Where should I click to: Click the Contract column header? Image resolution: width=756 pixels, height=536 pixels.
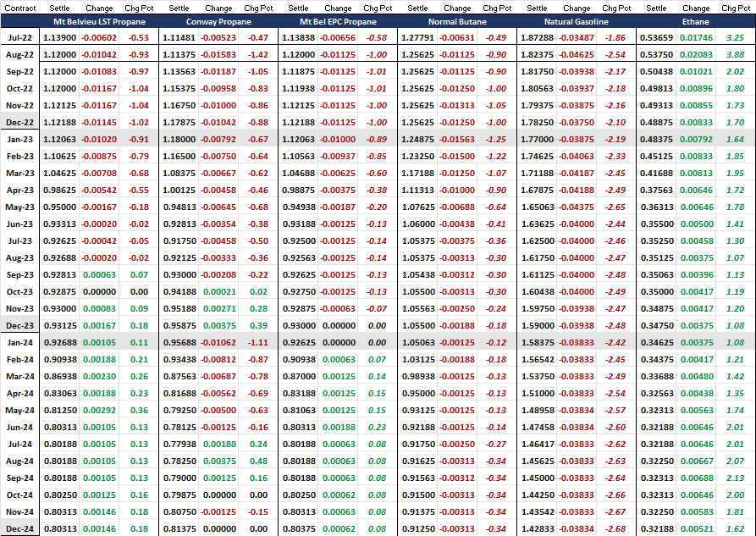(19, 8)
